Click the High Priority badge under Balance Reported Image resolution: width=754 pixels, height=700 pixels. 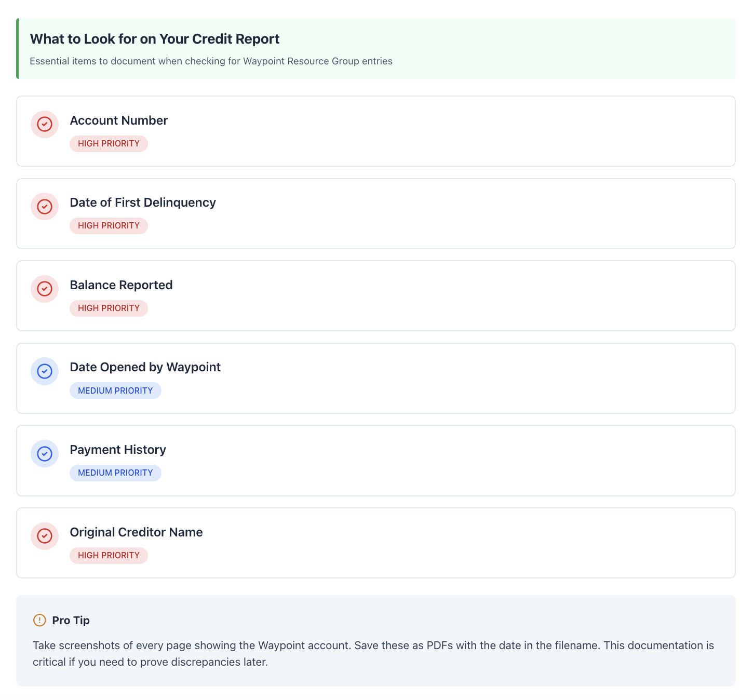click(109, 308)
